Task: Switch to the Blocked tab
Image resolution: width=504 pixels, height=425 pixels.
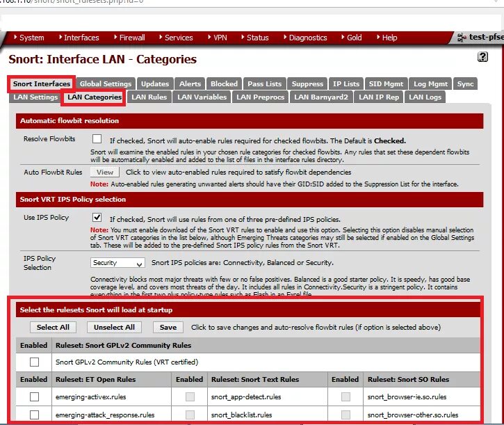Action: [224, 84]
